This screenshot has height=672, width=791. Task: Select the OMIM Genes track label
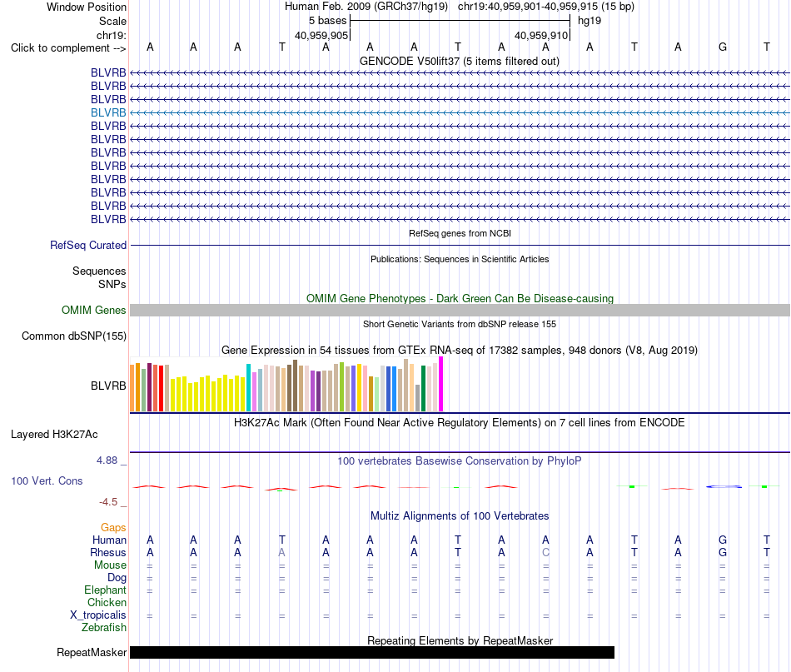pyautogui.click(x=94, y=311)
